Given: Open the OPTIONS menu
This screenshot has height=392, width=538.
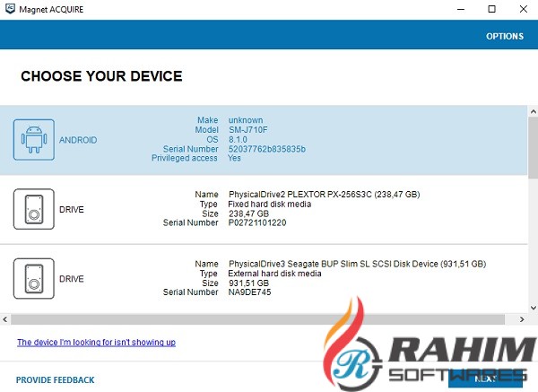Looking at the screenshot, I should [x=505, y=37].
